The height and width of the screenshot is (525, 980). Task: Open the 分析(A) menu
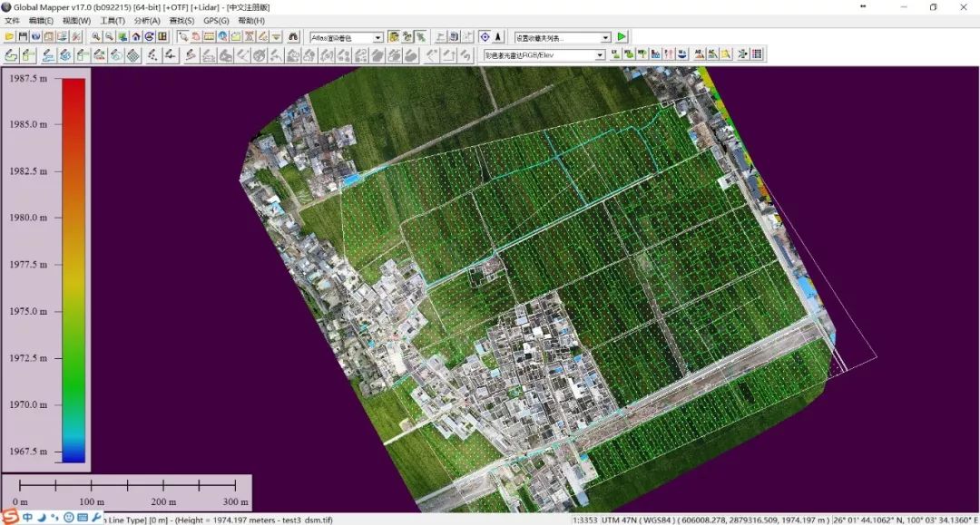point(147,20)
